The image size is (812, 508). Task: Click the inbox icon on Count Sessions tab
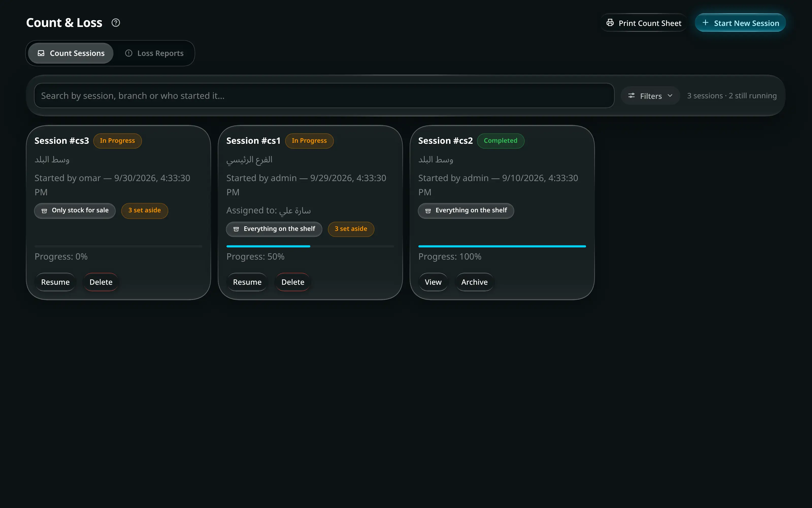(41, 53)
